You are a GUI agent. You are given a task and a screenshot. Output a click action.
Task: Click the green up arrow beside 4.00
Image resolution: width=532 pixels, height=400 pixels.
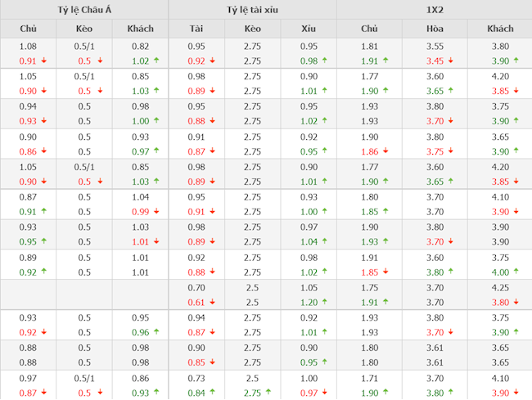pyautogui.click(x=516, y=272)
